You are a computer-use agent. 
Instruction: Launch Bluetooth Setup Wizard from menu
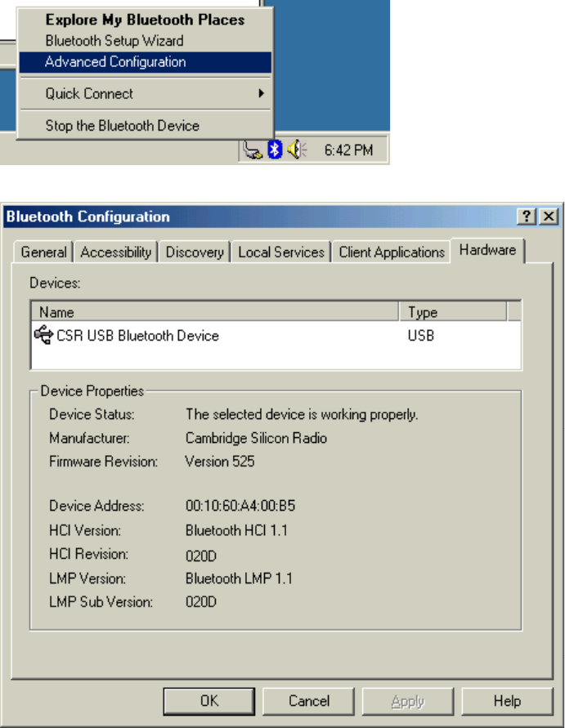145,41
